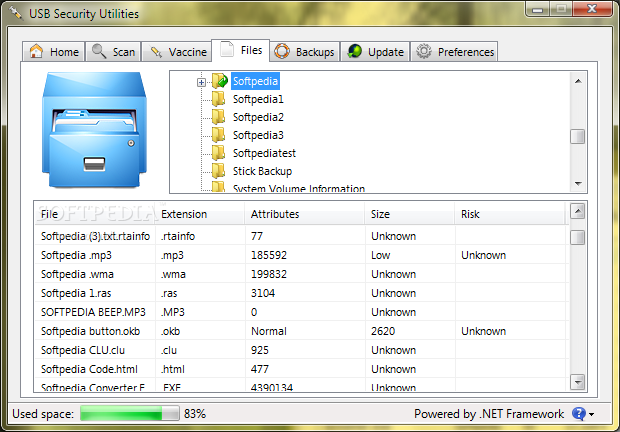Select the Softpedia CLU.clu file row
The width and height of the screenshot is (620, 432).
point(301,350)
